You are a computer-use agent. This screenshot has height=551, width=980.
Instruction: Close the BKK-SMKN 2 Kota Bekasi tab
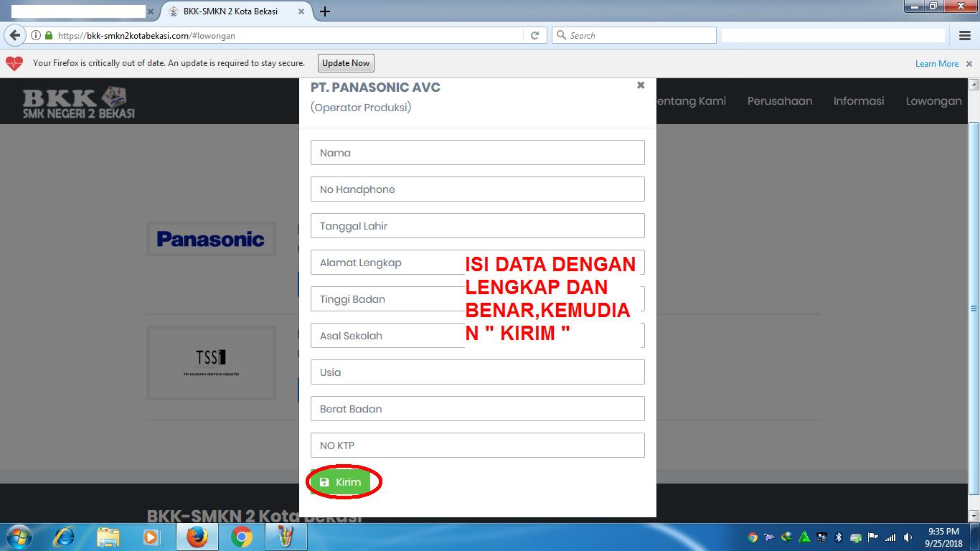301,11
